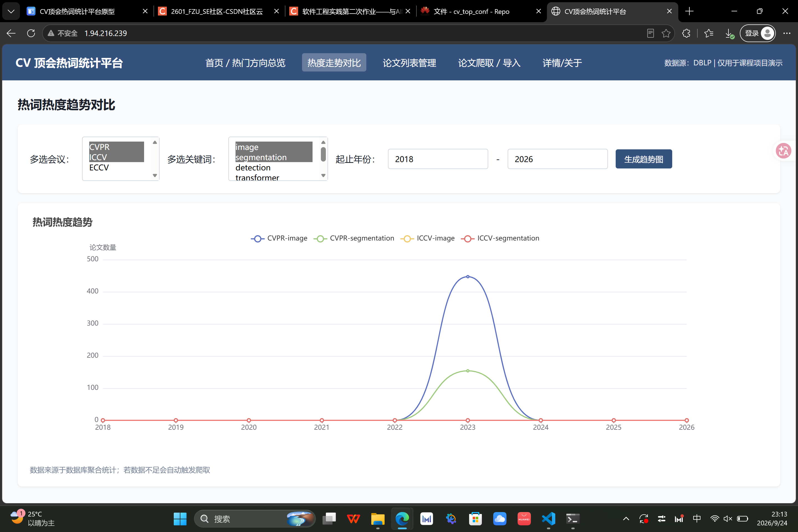Open Huawei app from taskbar
Image resolution: width=798 pixels, height=532 pixels.
[524, 518]
